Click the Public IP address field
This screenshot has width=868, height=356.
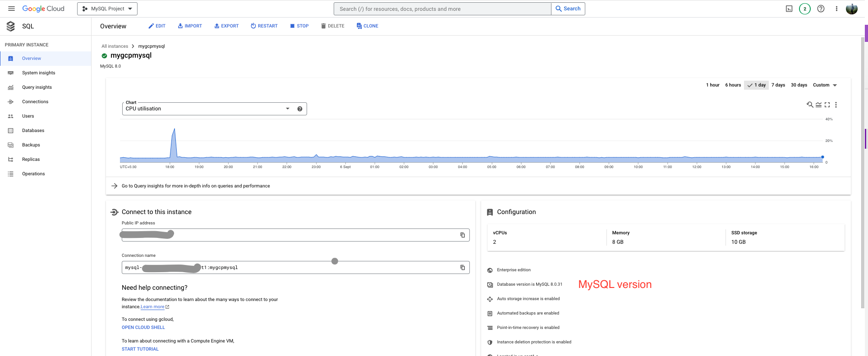295,235
